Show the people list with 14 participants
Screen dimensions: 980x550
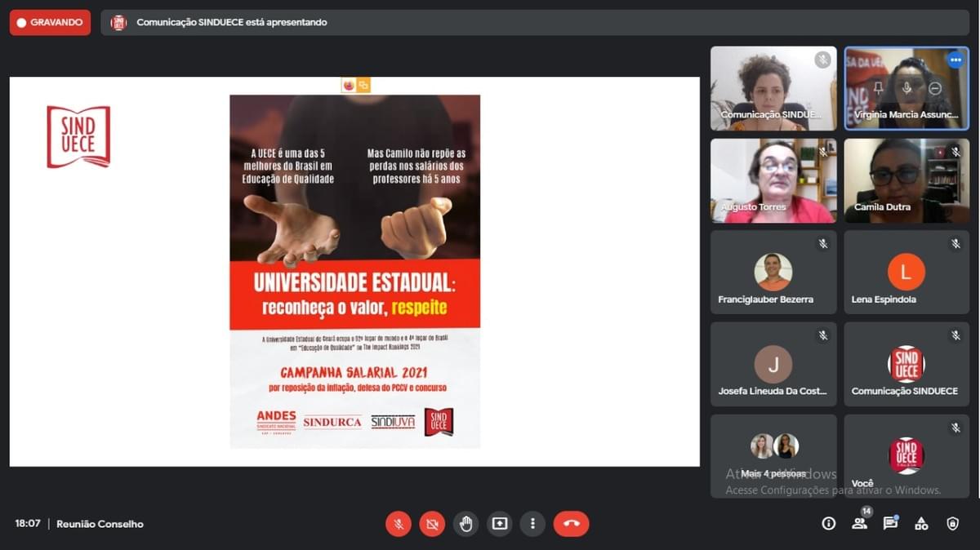click(860, 523)
